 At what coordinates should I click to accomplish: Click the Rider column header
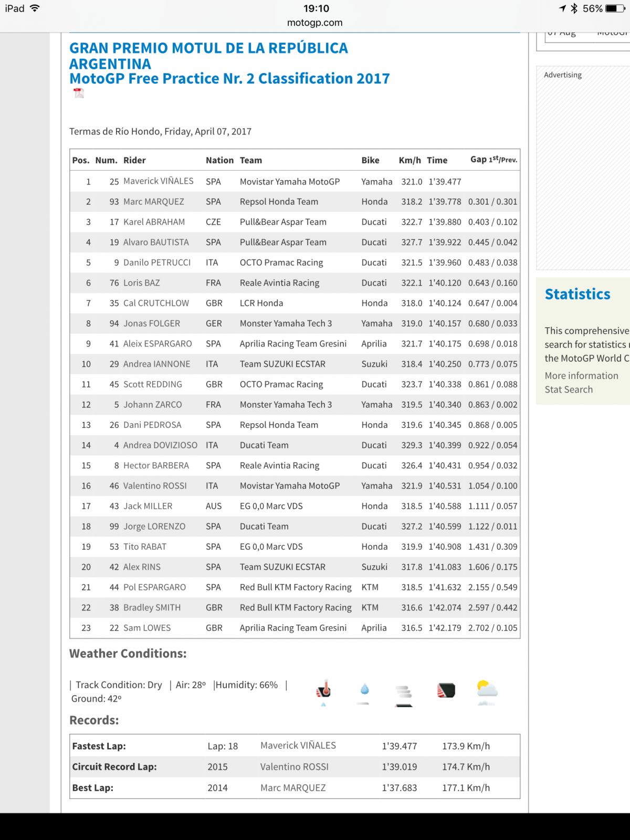point(134,161)
